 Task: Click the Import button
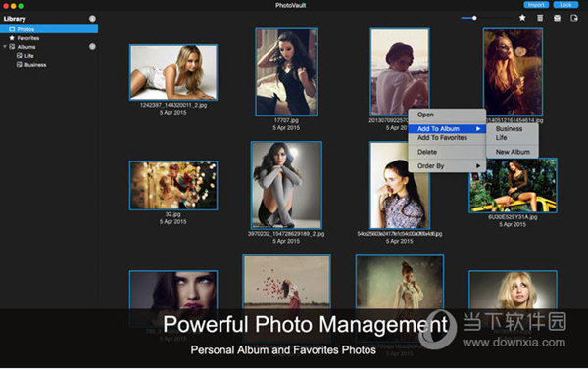(536, 5)
